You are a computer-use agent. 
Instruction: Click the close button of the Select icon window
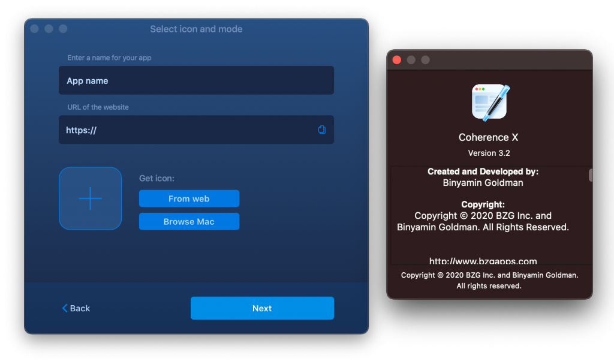tap(34, 29)
